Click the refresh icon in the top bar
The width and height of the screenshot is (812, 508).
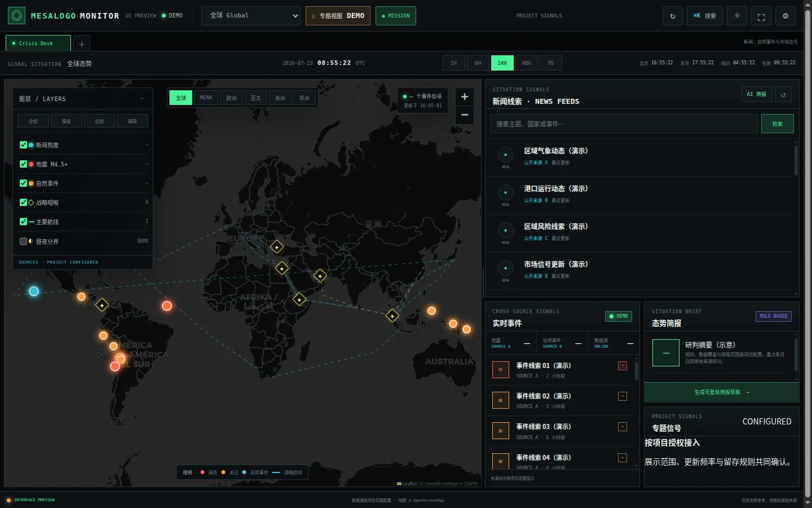pos(672,16)
